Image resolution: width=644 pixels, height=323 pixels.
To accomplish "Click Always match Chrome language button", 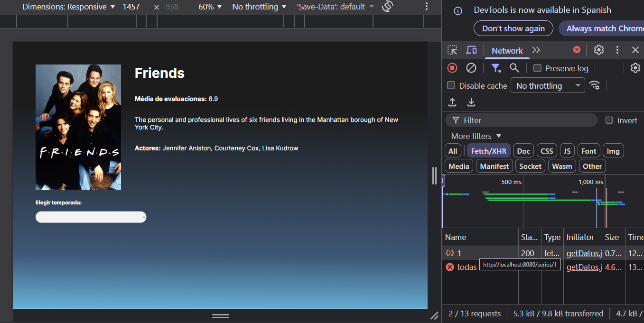I will point(601,28).
